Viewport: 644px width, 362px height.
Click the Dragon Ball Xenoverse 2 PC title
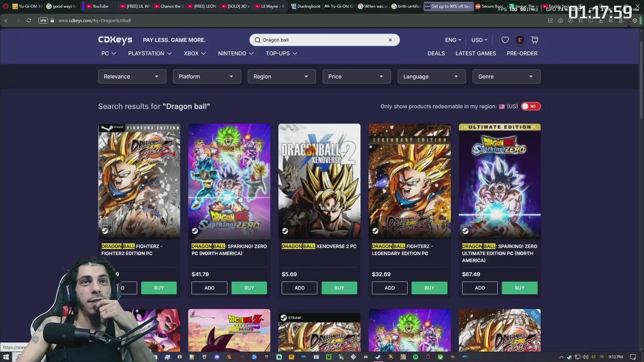coord(319,246)
